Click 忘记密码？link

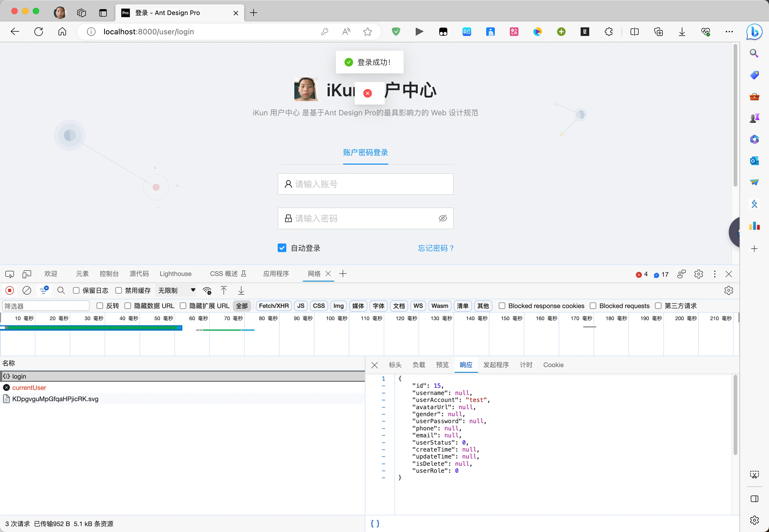click(x=436, y=248)
